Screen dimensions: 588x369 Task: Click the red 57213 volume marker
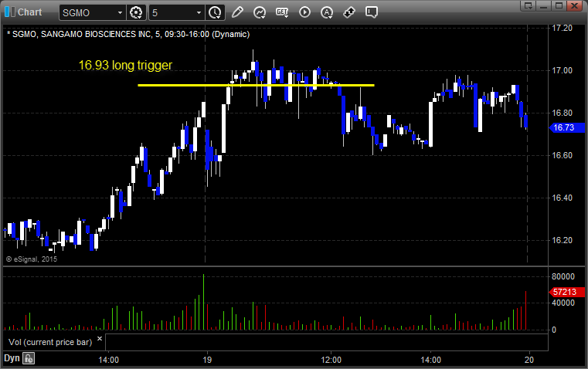[566, 292]
